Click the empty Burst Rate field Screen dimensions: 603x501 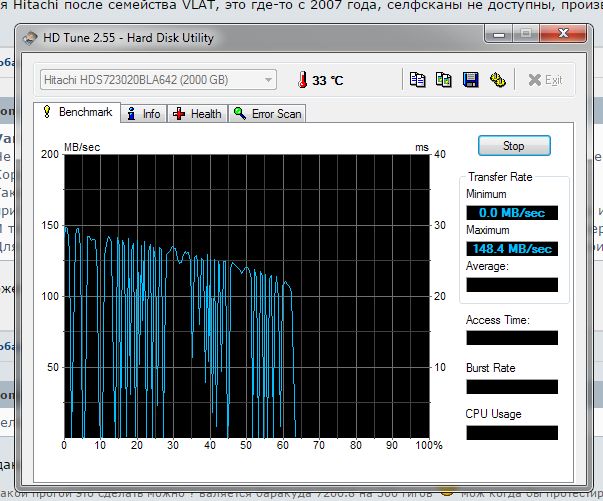pyautogui.click(x=512, y=387)
